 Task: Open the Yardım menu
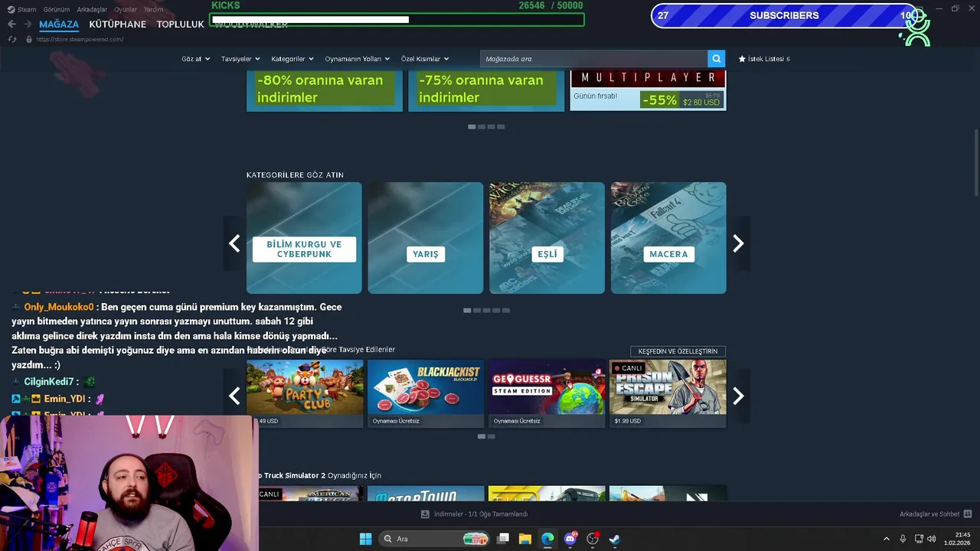click(153, 9)
